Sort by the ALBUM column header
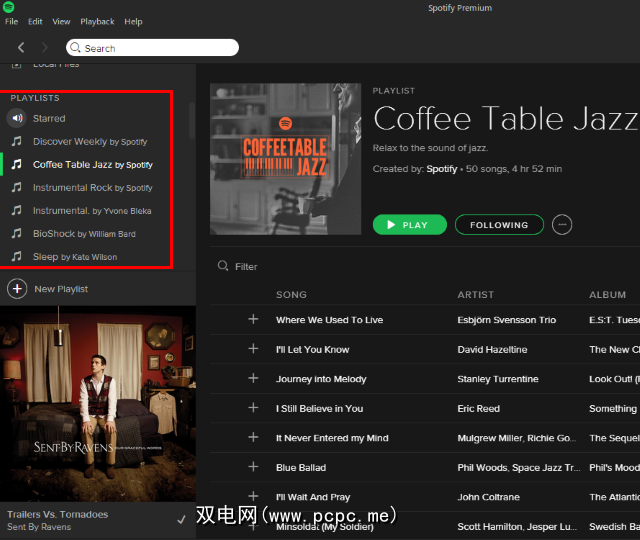 point(607,295)
